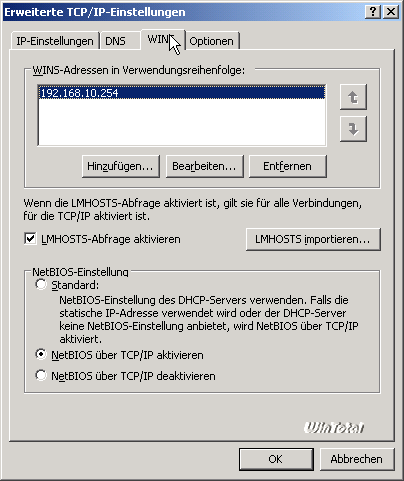Open the DNS tab
This screenshot has width=404, height=481.
coord(120,41)
